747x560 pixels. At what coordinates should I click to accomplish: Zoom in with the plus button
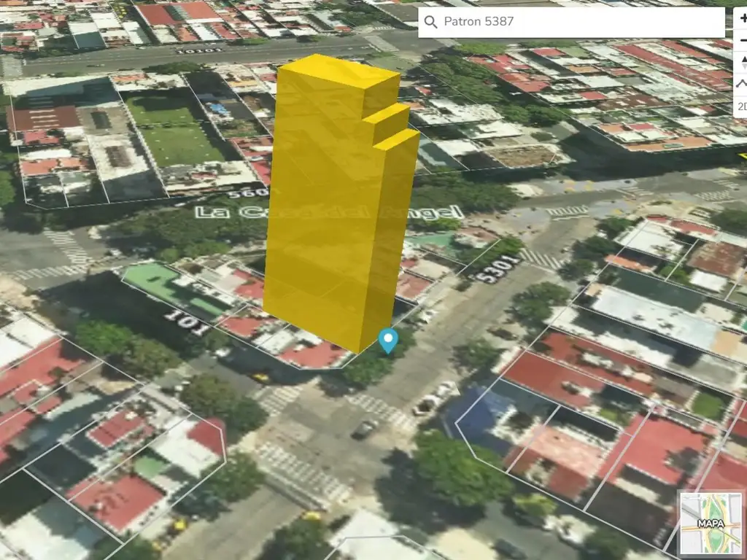click(x=742, y=18)
